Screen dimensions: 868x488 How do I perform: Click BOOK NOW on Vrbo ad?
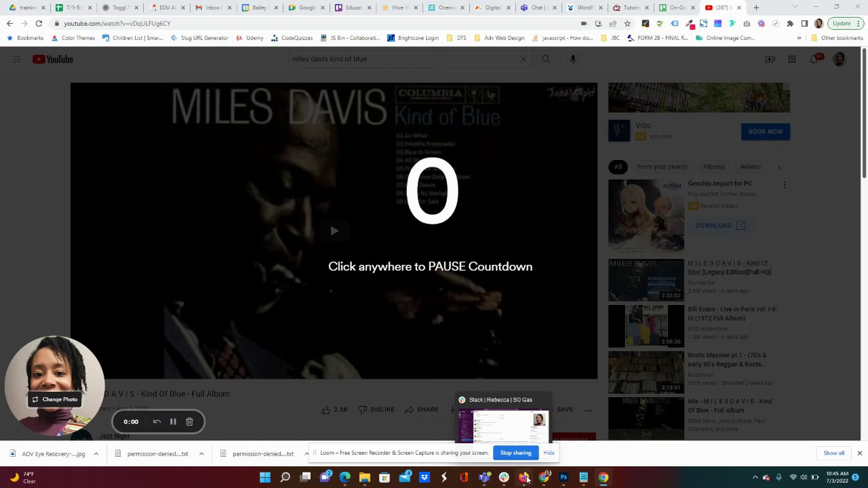click(766, 131)
